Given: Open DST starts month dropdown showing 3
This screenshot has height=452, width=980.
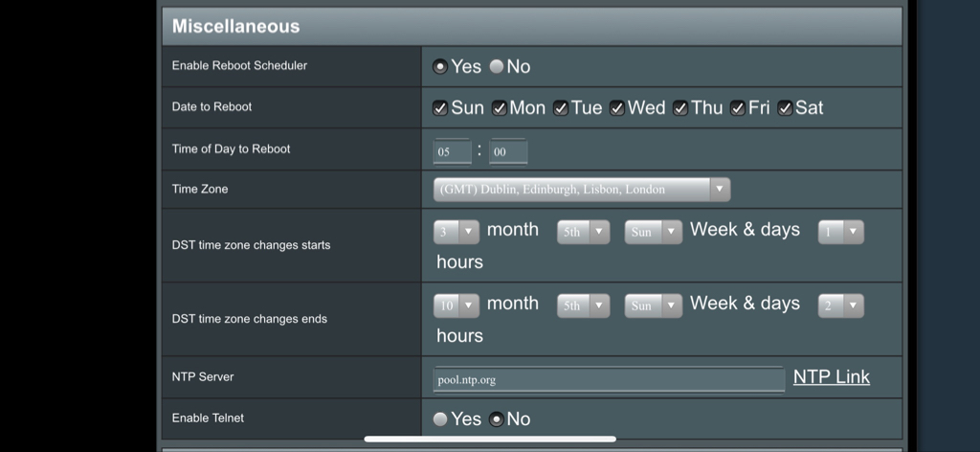Looking at the screenshot, I should [457, 232].
